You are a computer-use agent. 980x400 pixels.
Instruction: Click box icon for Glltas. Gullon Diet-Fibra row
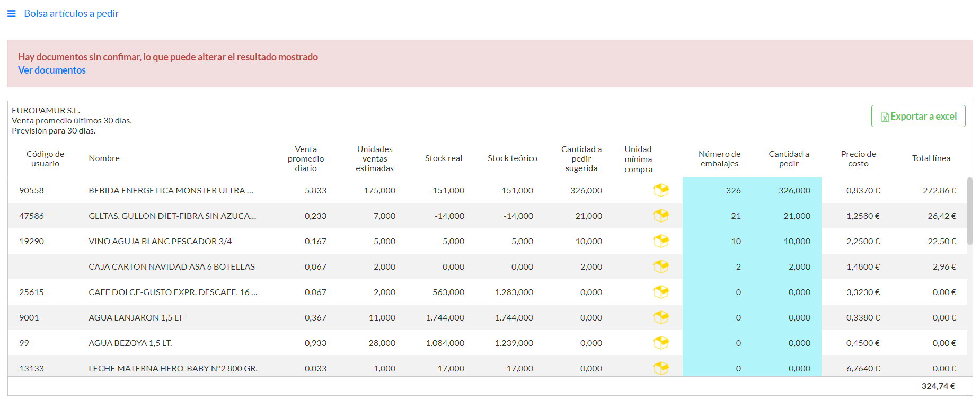(660, 216)
